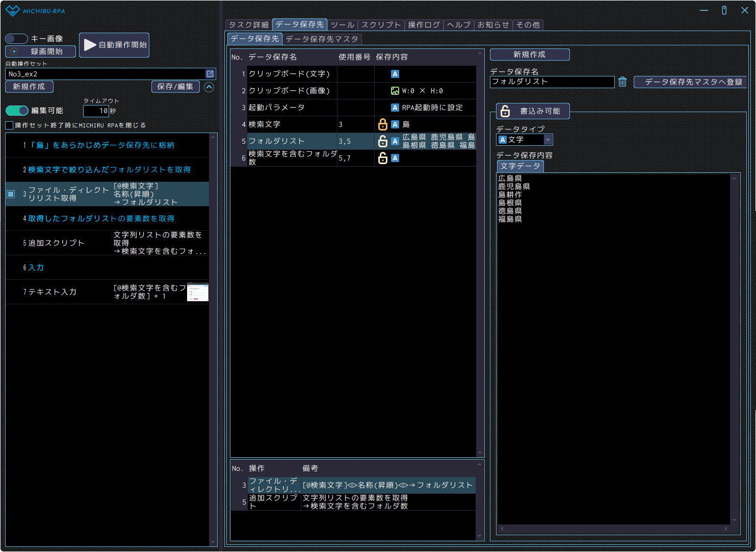The height and width of the screenshot is (552, 756).
Task: Toggle the キー画像 switch
Action: (16, 39)
